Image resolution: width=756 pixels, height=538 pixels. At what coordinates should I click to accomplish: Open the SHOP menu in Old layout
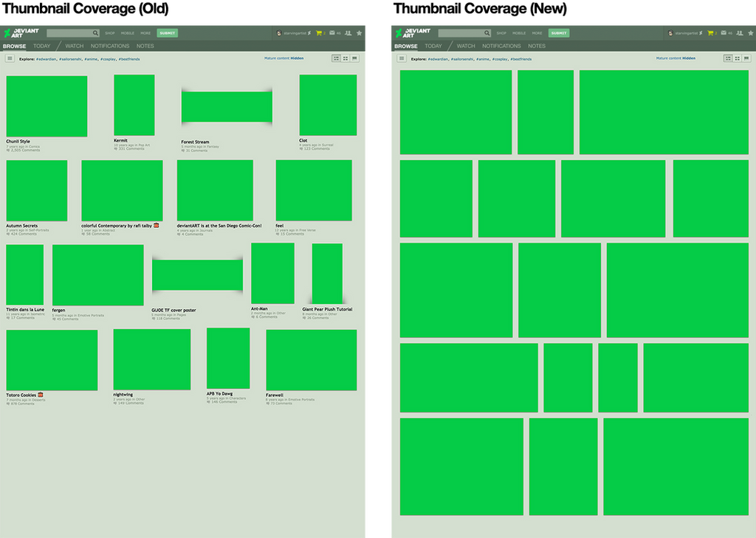110,33
